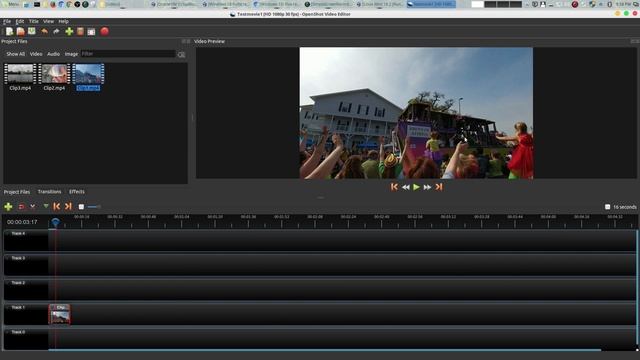Import files with the green plus toolbar icon

pos(69,31)
